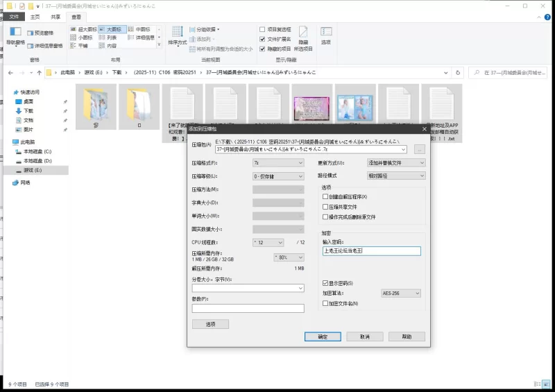Open folder options (选项) icon in ribbon
Screen dimensions: 555x392
click(x=325, y=33)
